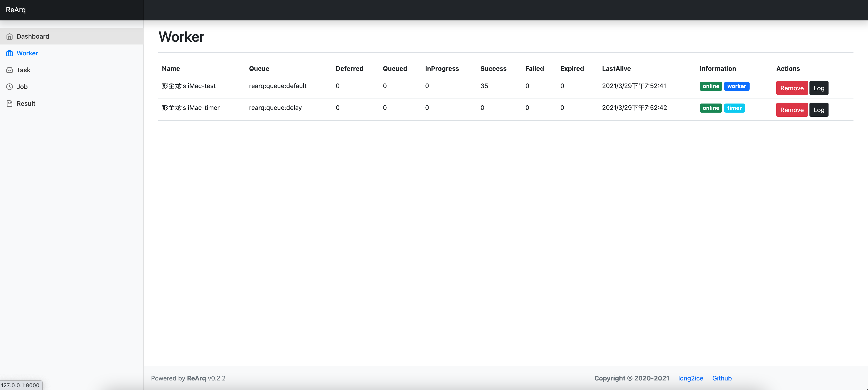Click the Dashboard home icon
This screenshot has width=868, height=390.
[x=10, y=36]
